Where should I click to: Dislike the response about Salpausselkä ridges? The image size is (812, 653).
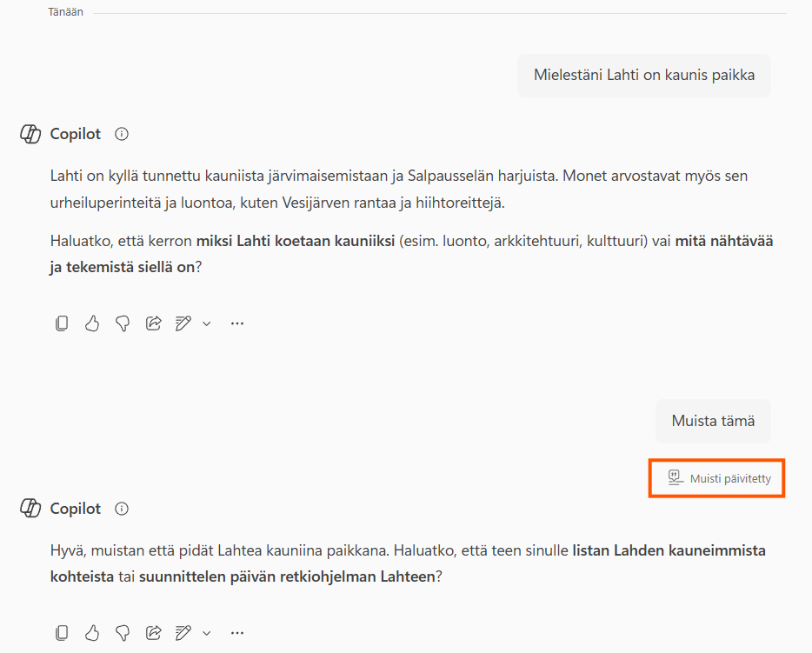tap(123, 323)
